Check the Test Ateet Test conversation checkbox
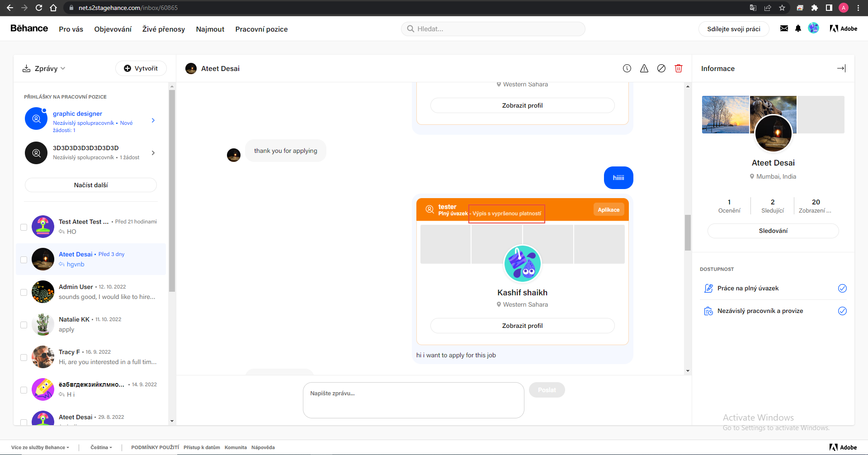The image size is (868, 455). (x=24, y=227)
